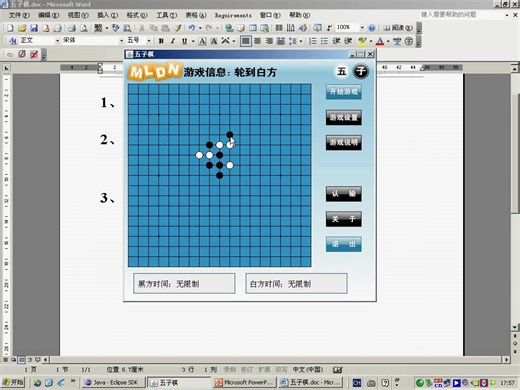Viewport: 520px width, 390px height.
Task: Click the Start Game button in Gomoku
Action: tap(344, 92)
